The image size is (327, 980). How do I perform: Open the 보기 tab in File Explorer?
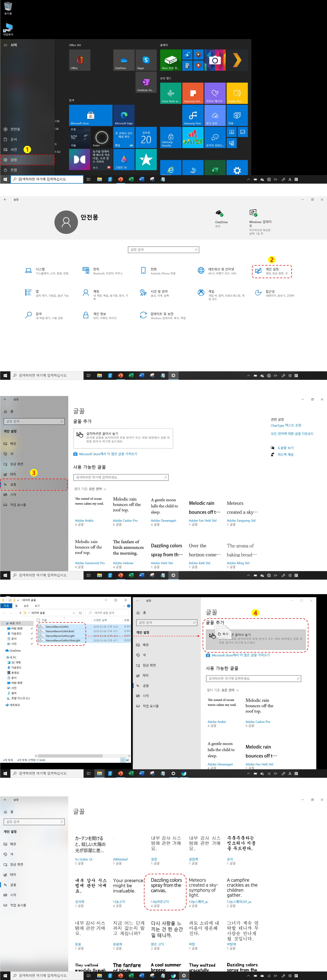coord(37,606)
